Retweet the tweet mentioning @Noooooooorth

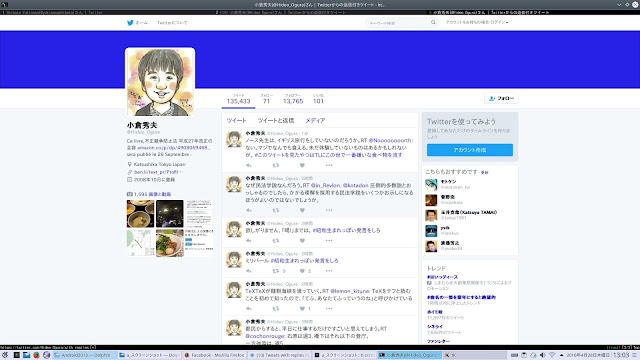click(276, 165)
